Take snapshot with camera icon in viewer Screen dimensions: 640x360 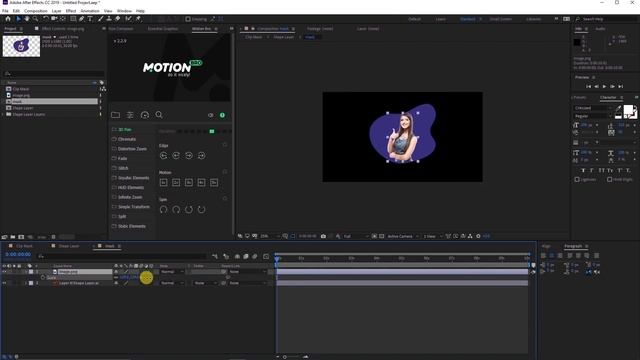click(323, 236)
